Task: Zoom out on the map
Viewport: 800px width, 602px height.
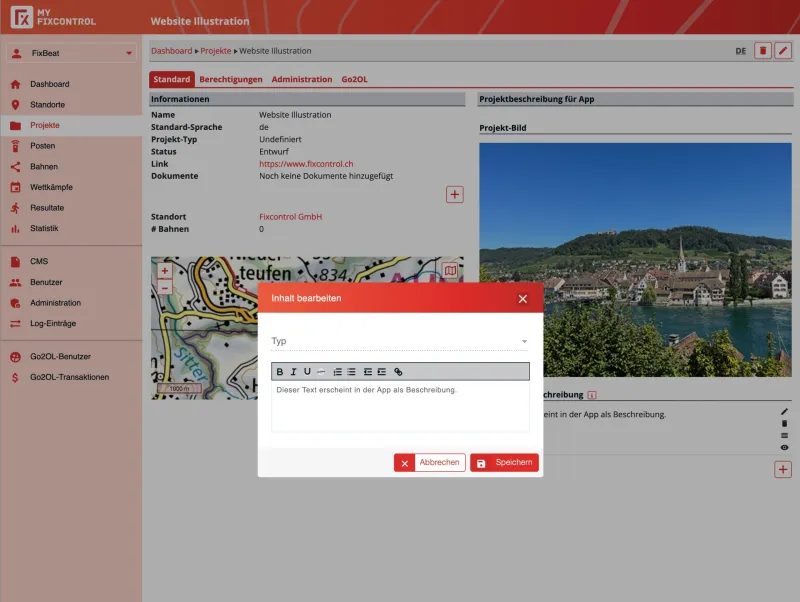Action: click(164, 288)
